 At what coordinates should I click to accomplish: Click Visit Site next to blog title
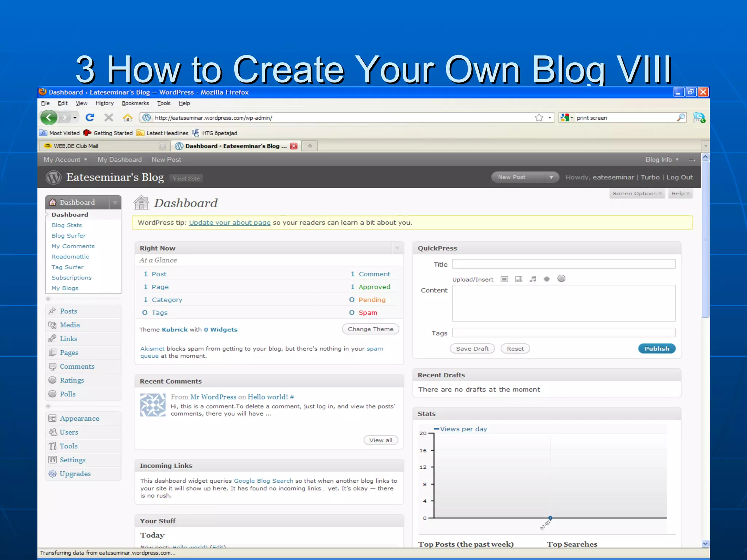pyautogui.click(x=186, y=178)
